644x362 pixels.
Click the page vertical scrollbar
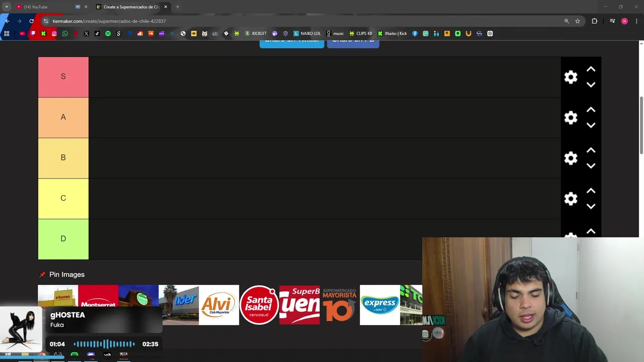coord(641,125)
